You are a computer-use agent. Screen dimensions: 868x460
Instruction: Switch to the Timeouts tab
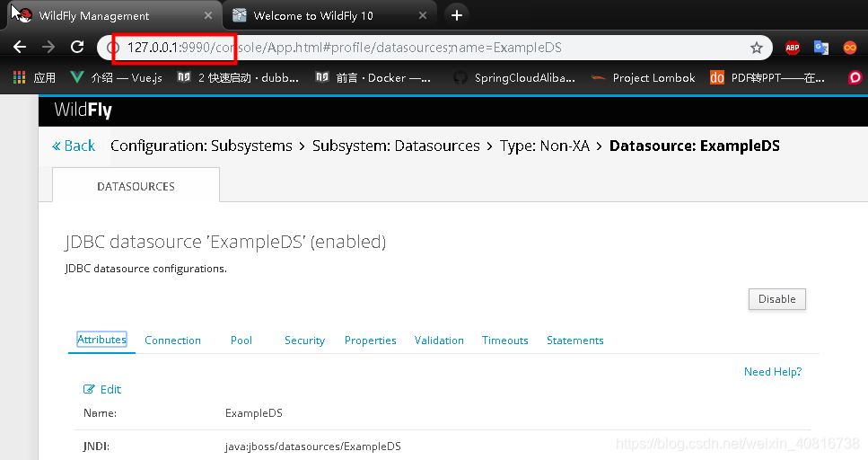point(504,341)
